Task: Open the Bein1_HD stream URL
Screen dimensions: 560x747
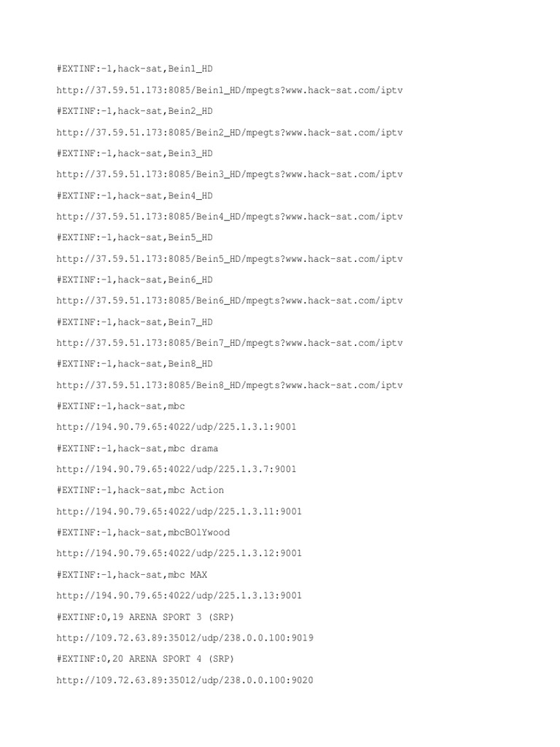Action: pos(230,90)
